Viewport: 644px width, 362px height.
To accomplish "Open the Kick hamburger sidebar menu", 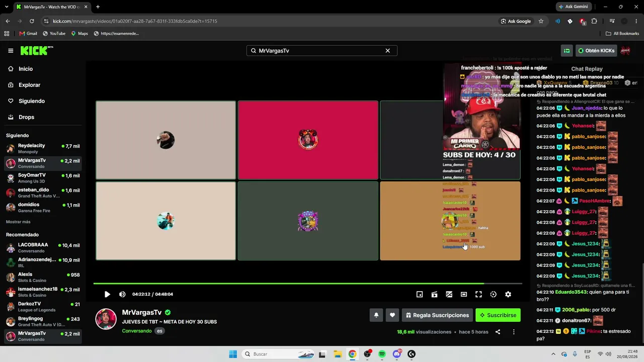I will pyautogui.click(x=11, y=50).
